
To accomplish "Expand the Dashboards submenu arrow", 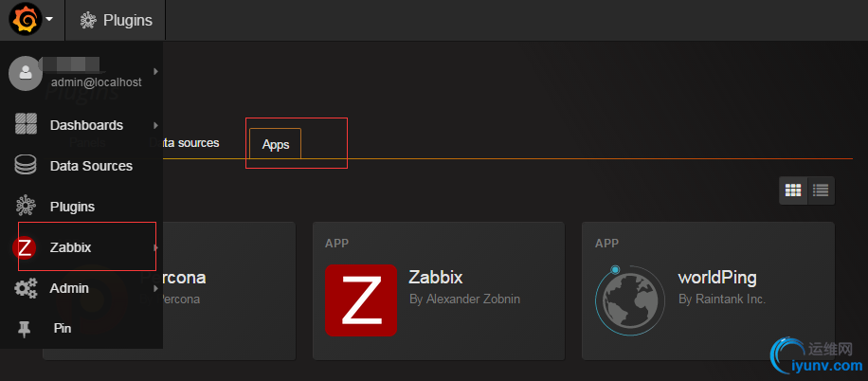I will click(155, 125).
